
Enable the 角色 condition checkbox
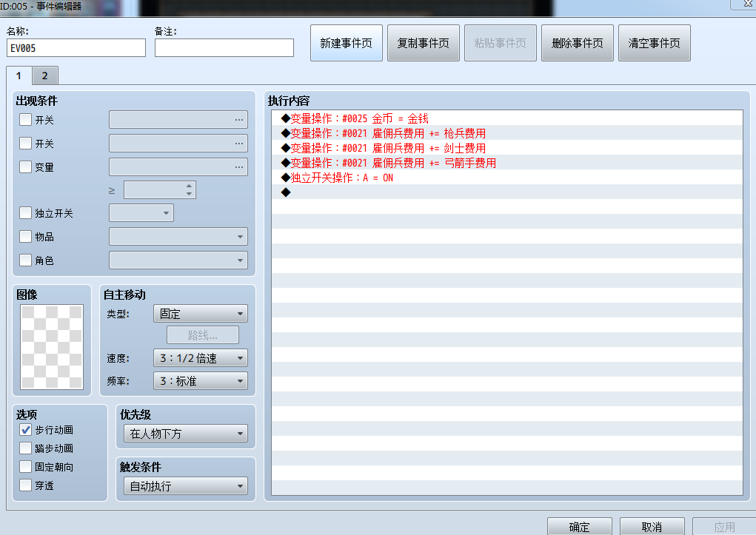coord(26,260)
